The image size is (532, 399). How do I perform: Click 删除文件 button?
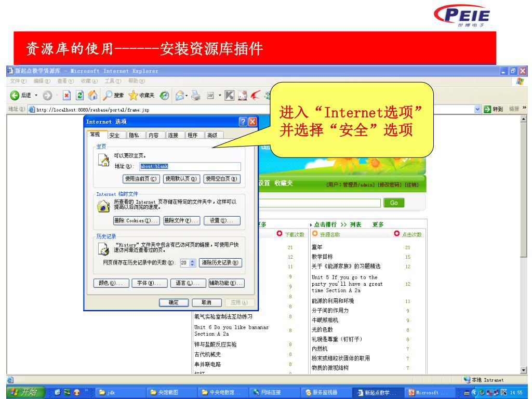(181, 220)
